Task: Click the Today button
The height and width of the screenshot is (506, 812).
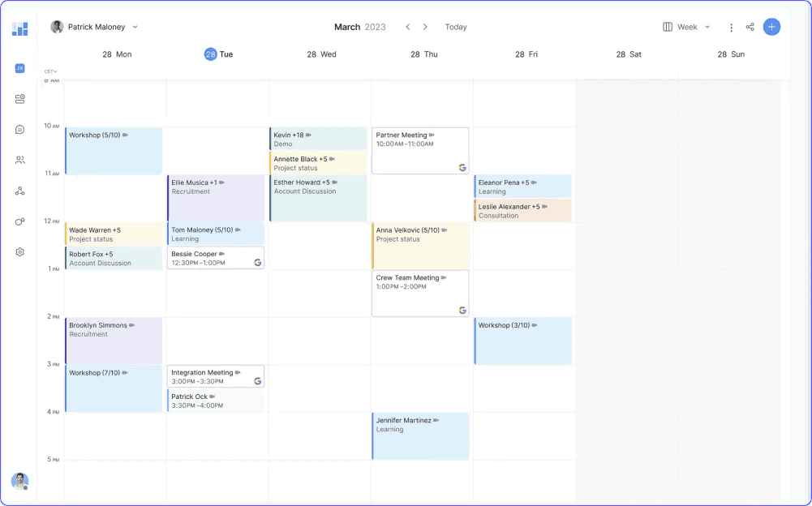Action: (456, 27)
